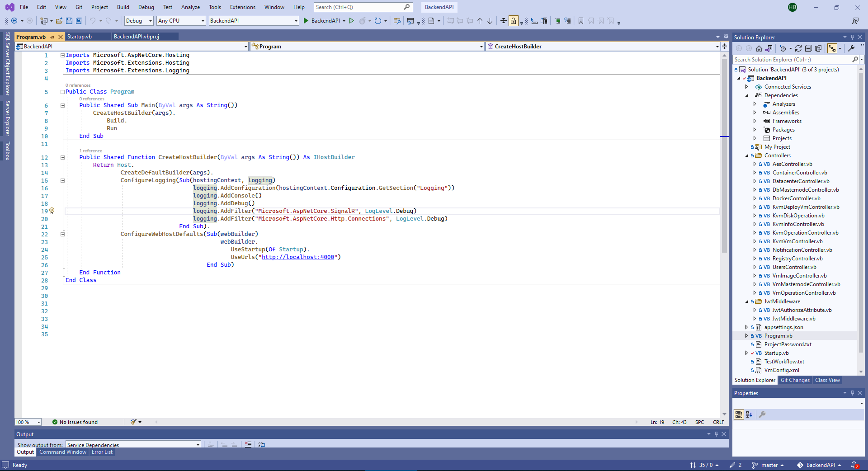The height and width of the screenshot is (471, 868).
Task: Toggle Categorized view in Properties panel
Action: coord(739,414)
